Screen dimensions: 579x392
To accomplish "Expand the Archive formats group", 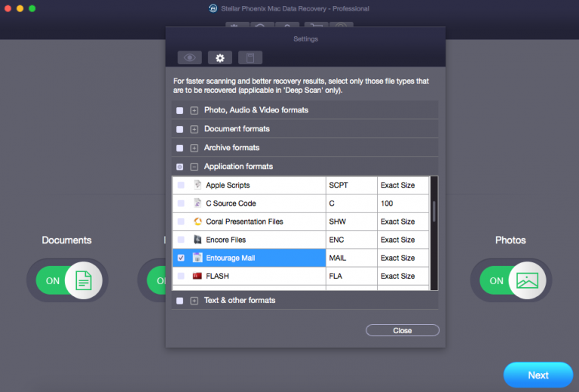I will 195,148.
